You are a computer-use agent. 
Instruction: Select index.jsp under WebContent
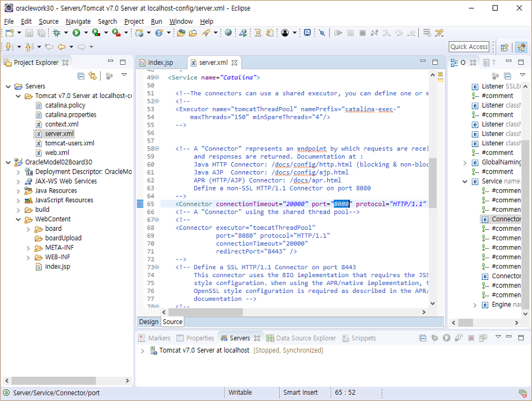57,266
